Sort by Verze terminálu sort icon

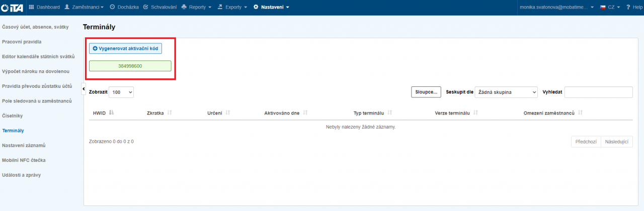coord(475,113)
